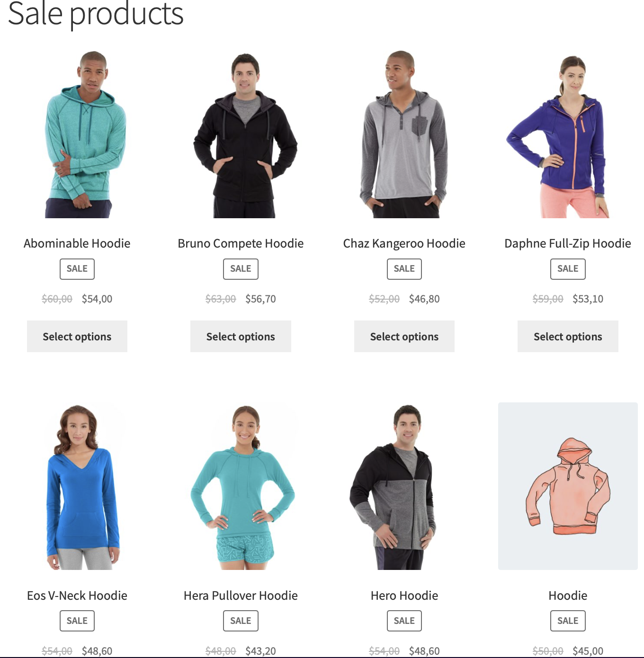This screenshot has height=658, width=644.
Task: Select options for Chaz Kangeroo Hoodie
Action: coord(404,337)
